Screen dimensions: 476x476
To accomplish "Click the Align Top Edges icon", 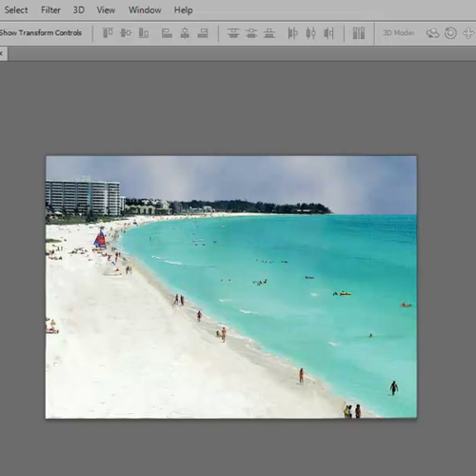I will 108,32.
